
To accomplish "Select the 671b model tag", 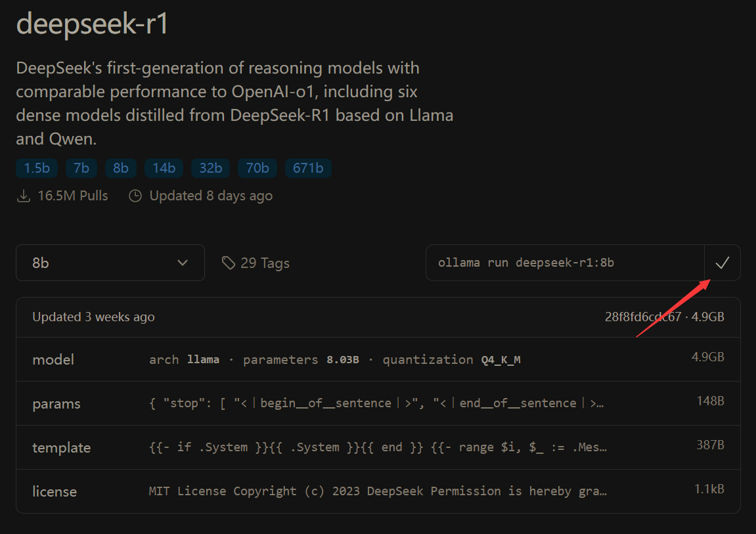I will pos(308,168).
